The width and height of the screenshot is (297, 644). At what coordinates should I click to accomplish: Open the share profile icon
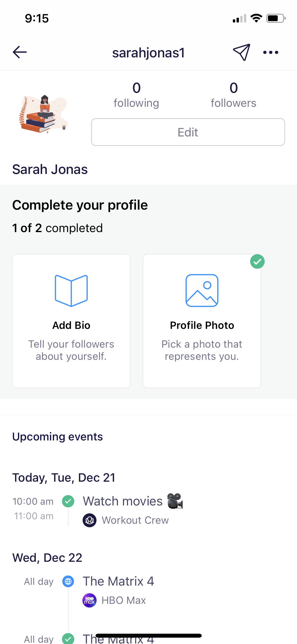click(x=241, y=52)
